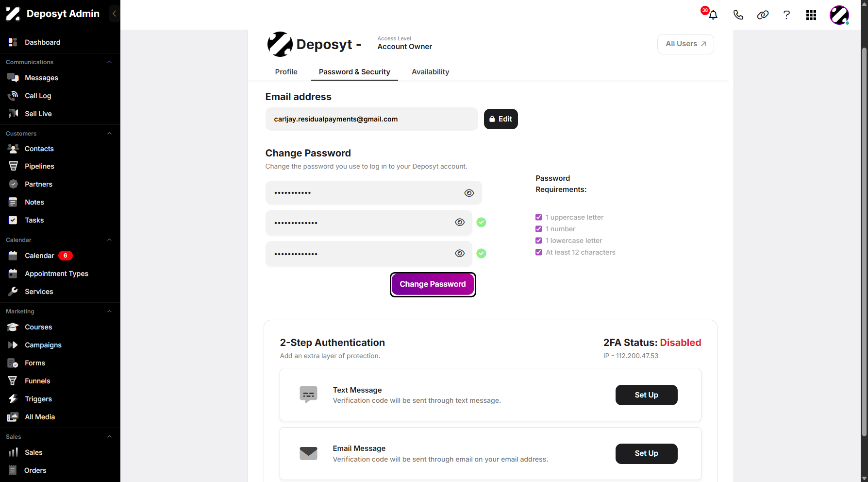Click the phone dialer icon
This screenshot has width=868, height=482.
coord(738,15)
